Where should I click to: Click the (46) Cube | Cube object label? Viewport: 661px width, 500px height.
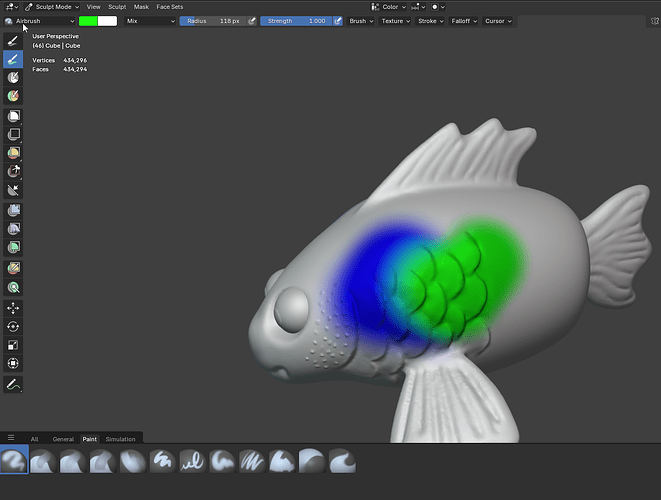pyautogui.click(x=56, y=46)
